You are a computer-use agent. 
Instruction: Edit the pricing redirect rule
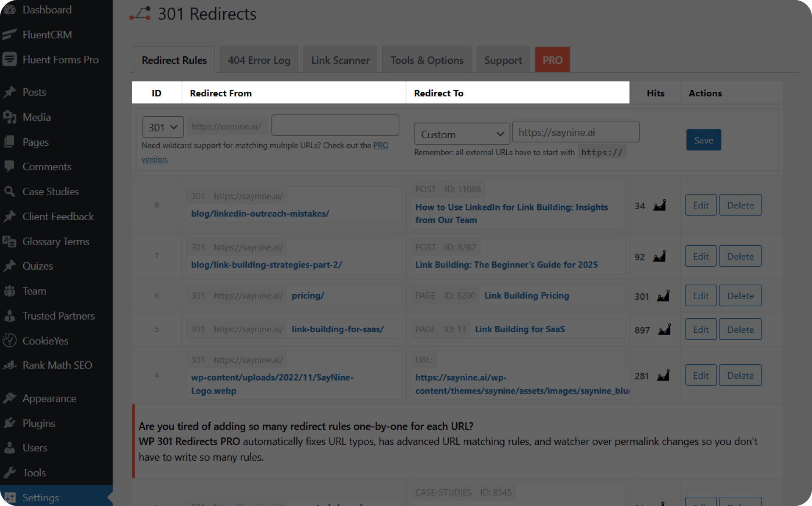pyautogui.click(x=701, y=295)
